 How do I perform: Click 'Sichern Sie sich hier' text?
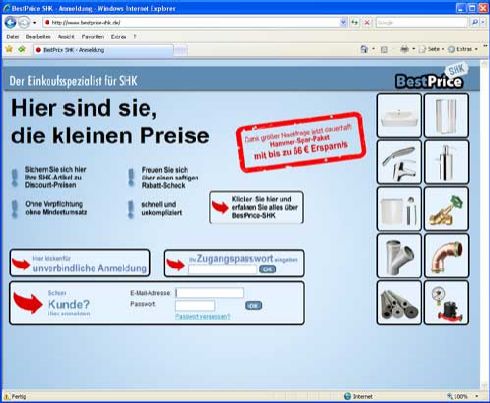click(55, 177)
